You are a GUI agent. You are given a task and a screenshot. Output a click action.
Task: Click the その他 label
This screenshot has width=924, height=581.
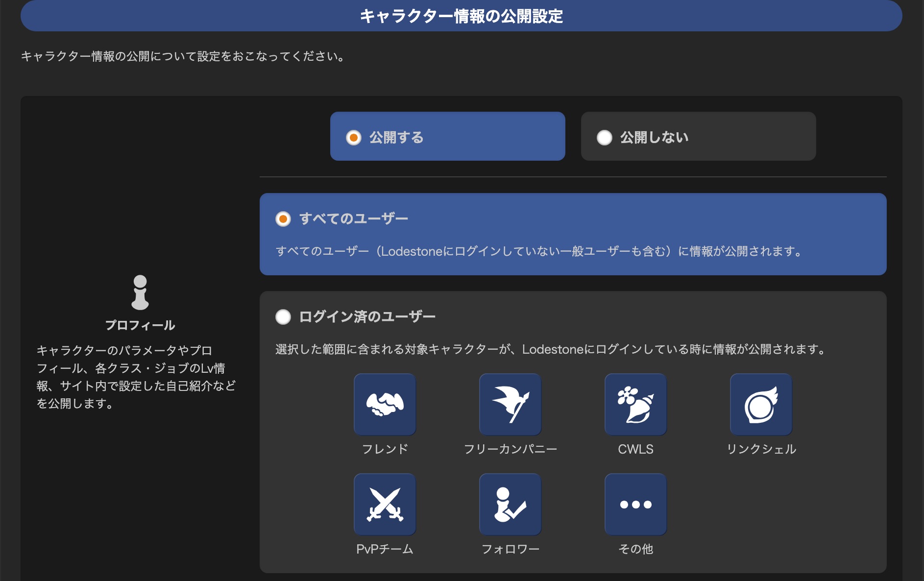636,549
